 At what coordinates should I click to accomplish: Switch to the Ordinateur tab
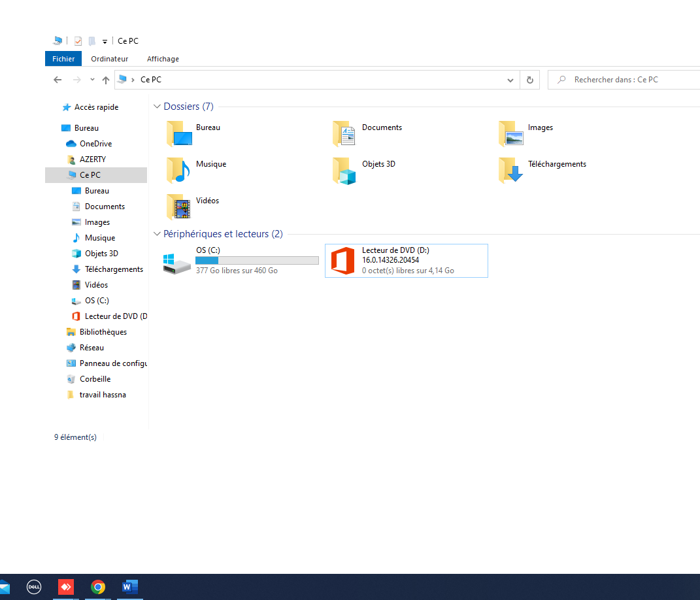click(x=109, y=59)
